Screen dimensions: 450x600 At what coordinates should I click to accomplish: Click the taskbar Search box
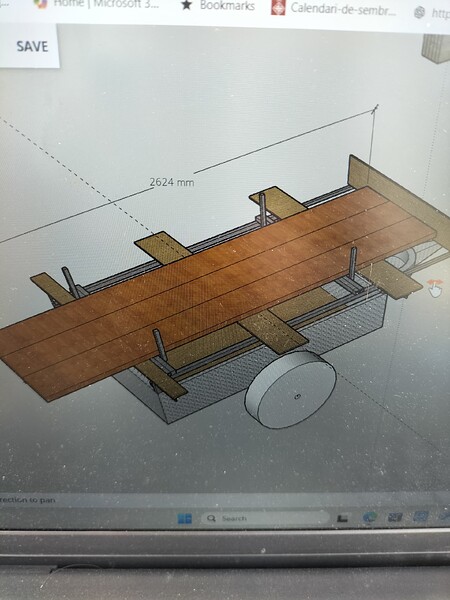pos(265,518)
